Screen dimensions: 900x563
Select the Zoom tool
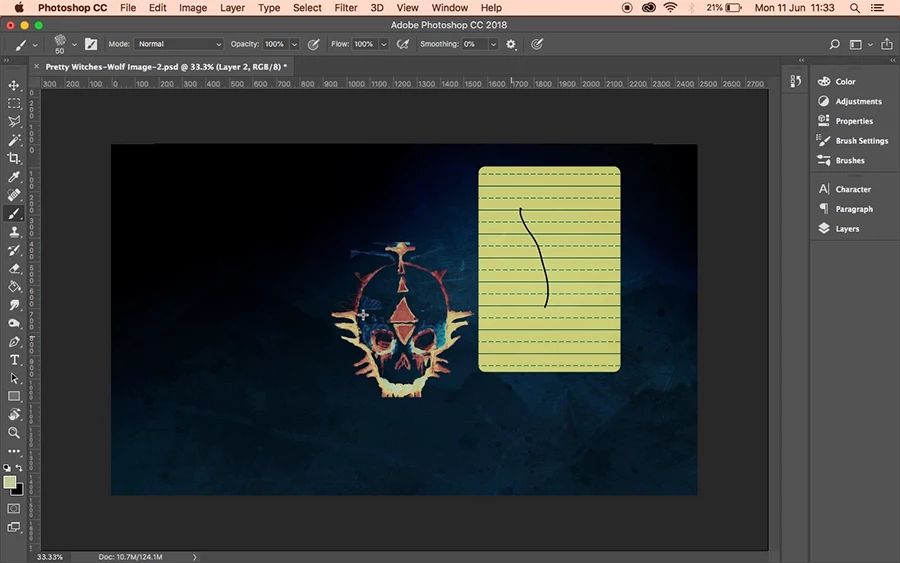click(x=14, y=433)
